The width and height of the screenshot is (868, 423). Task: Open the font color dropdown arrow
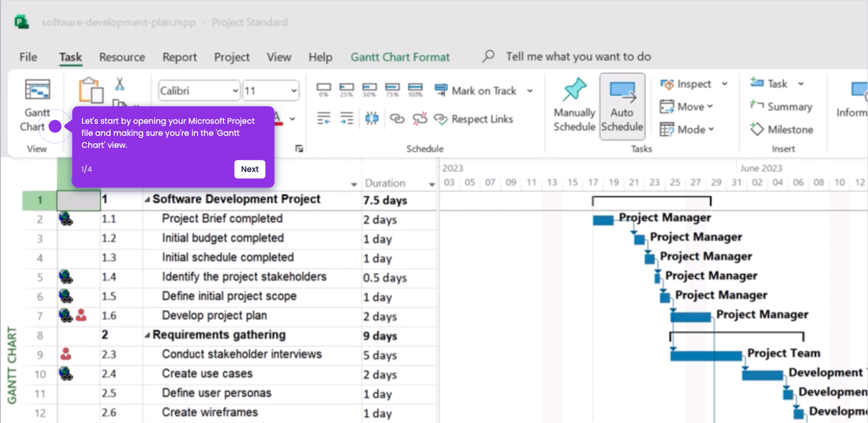[x=292, y=119]
